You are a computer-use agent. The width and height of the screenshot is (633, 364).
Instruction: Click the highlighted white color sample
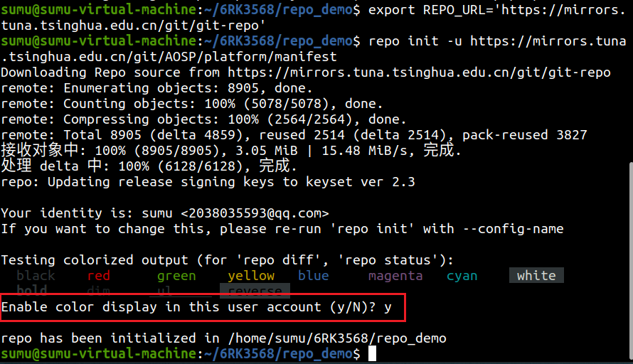click(536, 276)
